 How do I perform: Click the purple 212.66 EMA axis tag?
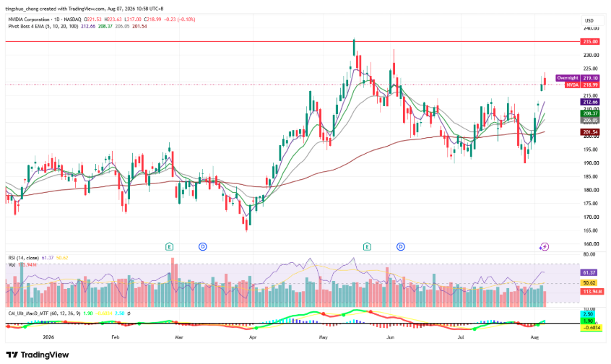tap(589, 102)
